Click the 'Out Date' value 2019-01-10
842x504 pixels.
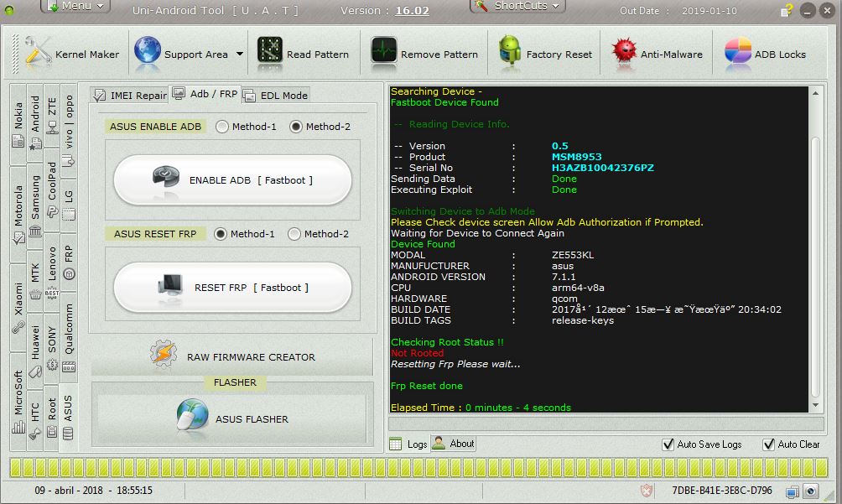[709, 11]
